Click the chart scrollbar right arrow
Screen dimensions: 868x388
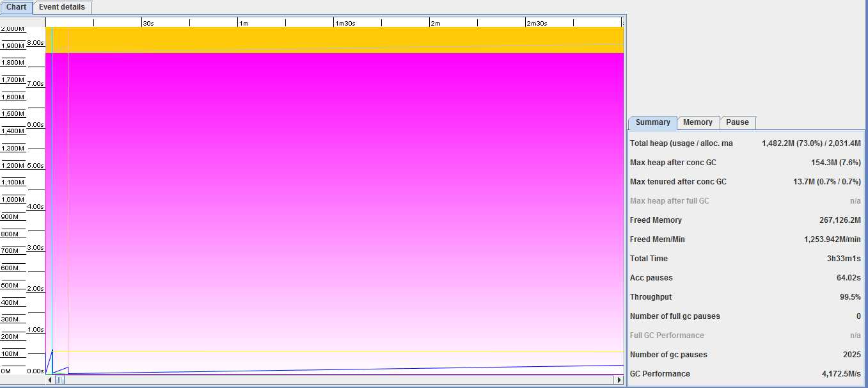(619, 380)
